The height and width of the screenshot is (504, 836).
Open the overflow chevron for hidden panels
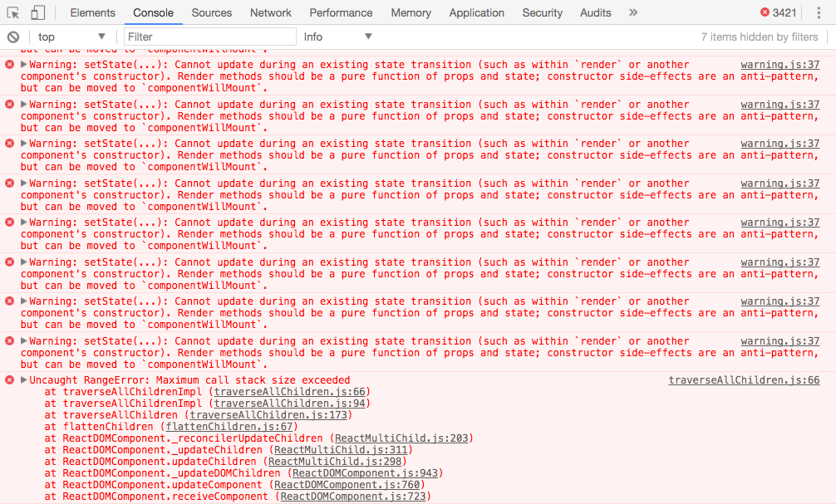click(632, 12)
